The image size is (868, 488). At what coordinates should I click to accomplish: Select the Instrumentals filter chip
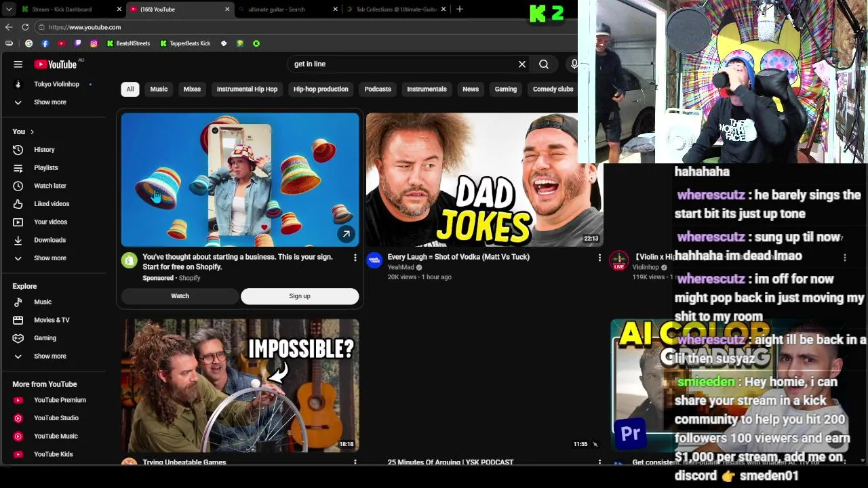point(427,89)
